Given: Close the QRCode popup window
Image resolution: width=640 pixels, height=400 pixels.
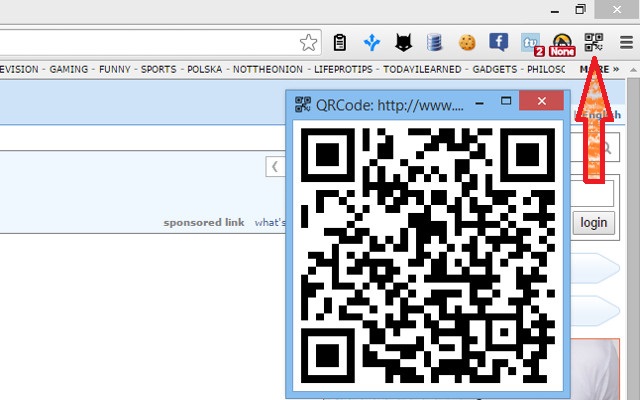Looking at the screenshot, I should coord(542,101).
